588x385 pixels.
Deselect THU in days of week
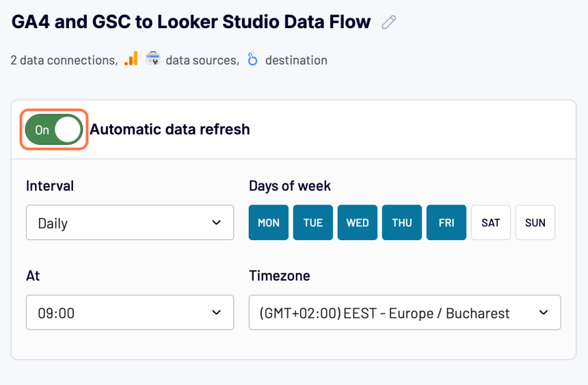click(x=402, y=222)
